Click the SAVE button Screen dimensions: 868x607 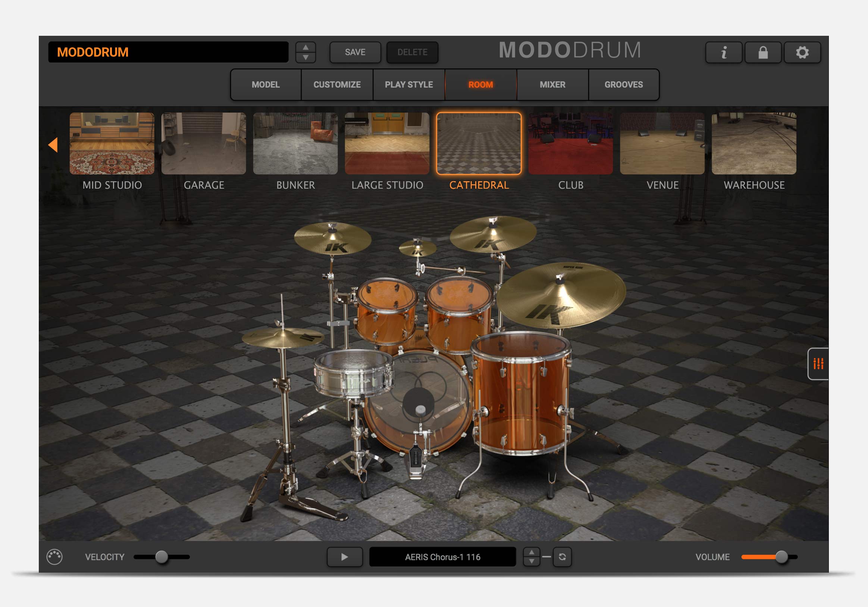point(355,52)
